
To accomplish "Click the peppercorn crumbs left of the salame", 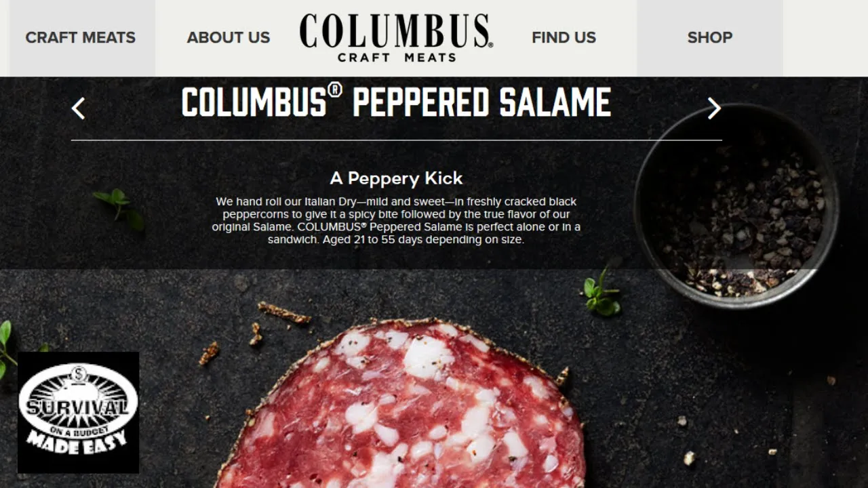I will point(254,332).
